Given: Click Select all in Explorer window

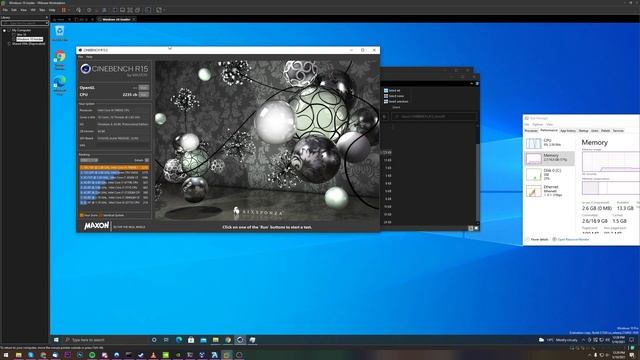Looking at the screenshot, I should pyautogui.click(x=391, y=91).
